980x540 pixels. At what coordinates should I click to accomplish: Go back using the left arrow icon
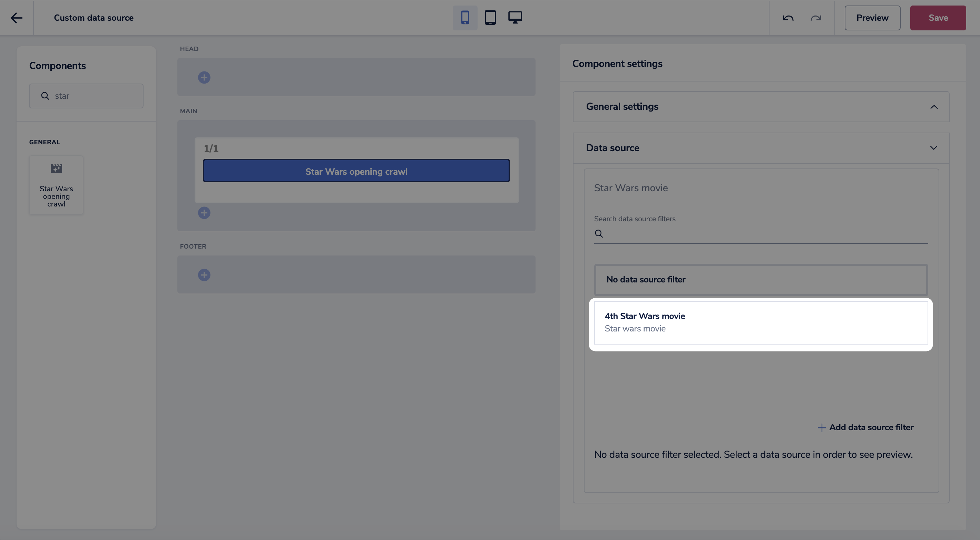pyautogui.click(x=16, y=18)
